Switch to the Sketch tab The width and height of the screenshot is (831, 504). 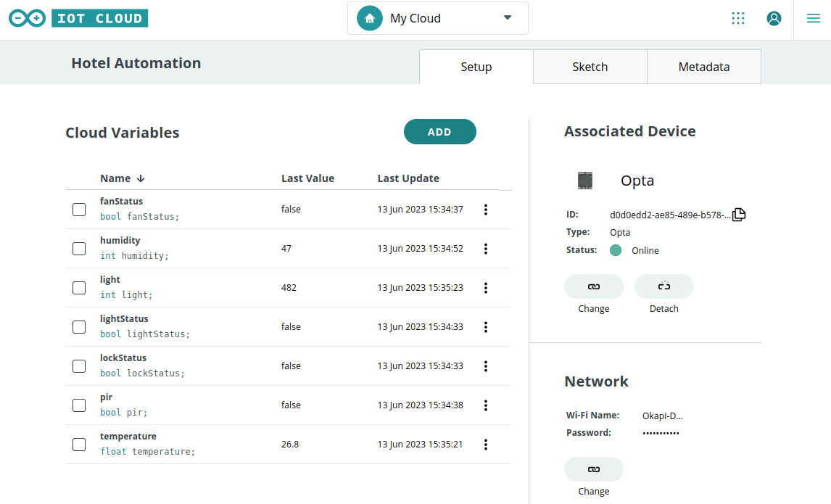pos(590,67)
